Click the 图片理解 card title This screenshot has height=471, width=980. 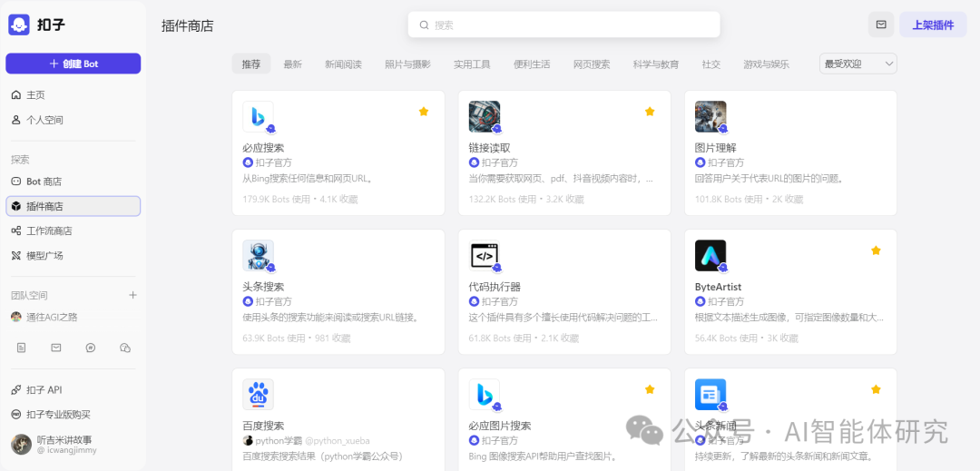(716, 148)
